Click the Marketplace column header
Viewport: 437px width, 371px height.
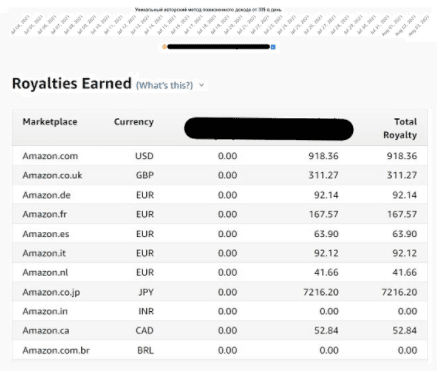tap(50, 122)
